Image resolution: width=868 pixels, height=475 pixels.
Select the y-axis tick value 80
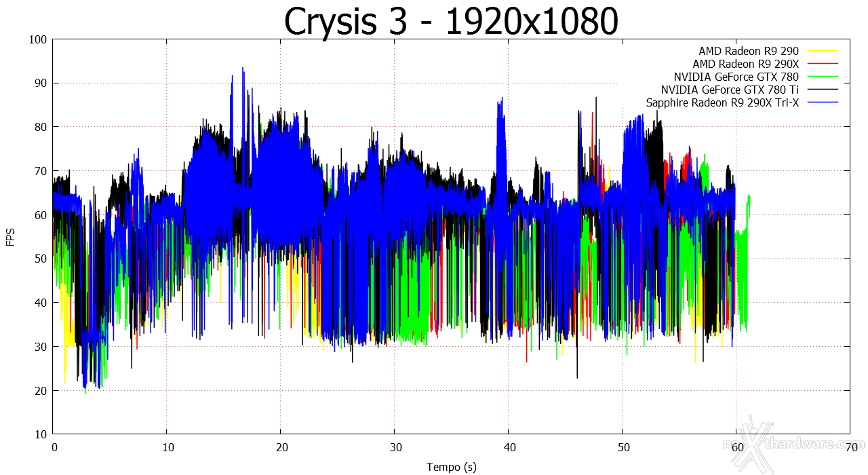(x=41, y=127)
